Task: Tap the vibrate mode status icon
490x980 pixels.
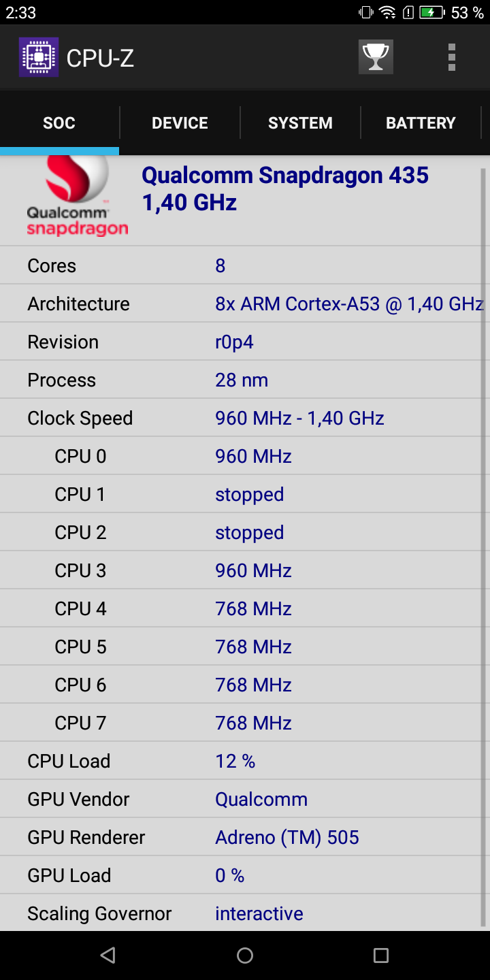Action: pyautogui.click(x=366, y=12)
